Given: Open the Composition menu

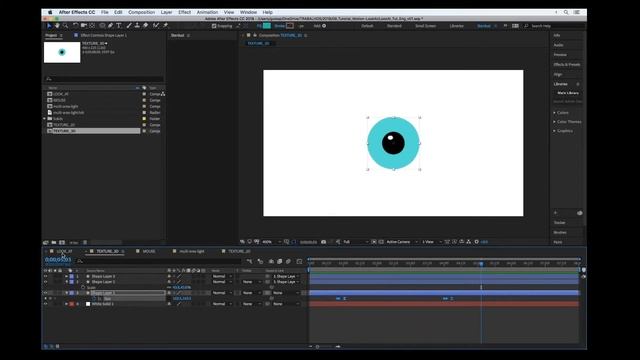Looking at the screenshot, I should [141, 12].
